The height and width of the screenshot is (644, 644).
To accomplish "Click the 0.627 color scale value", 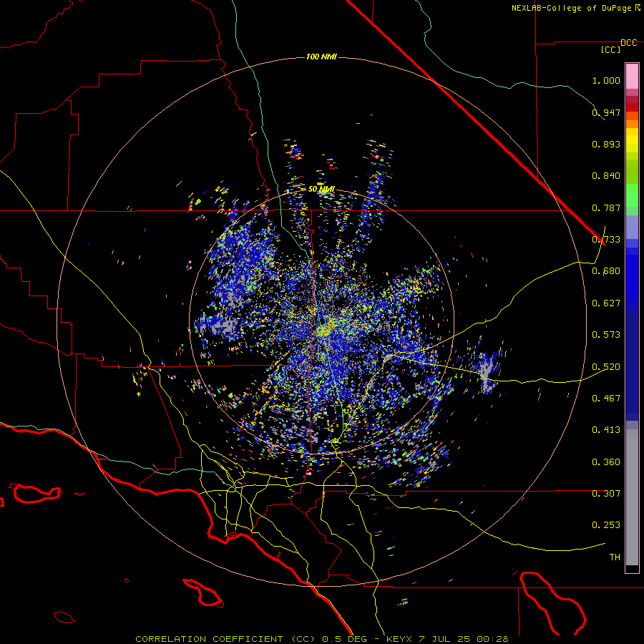I will click(x=606, y=303).
